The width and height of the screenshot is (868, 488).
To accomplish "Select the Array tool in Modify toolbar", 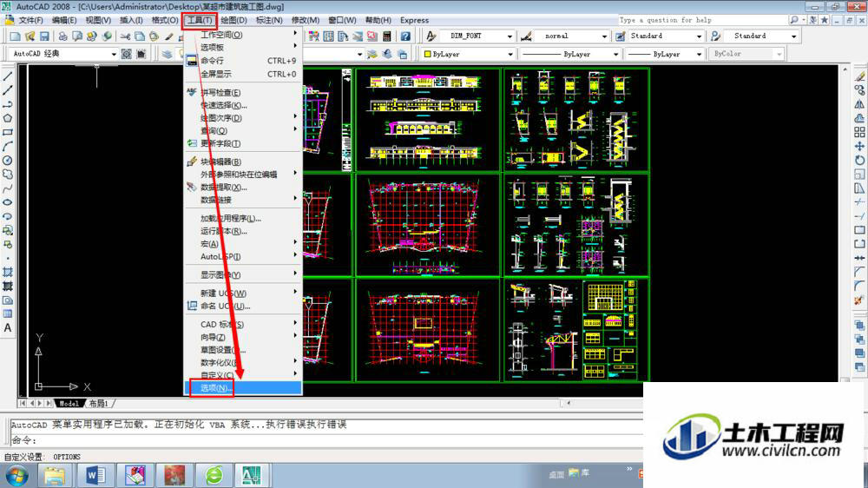I will [859, 132].
